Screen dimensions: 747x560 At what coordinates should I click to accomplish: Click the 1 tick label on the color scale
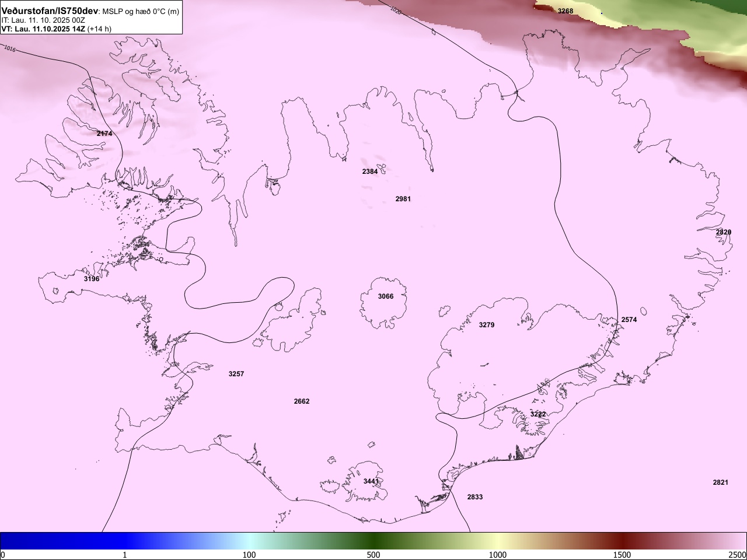tap(125, 554)
